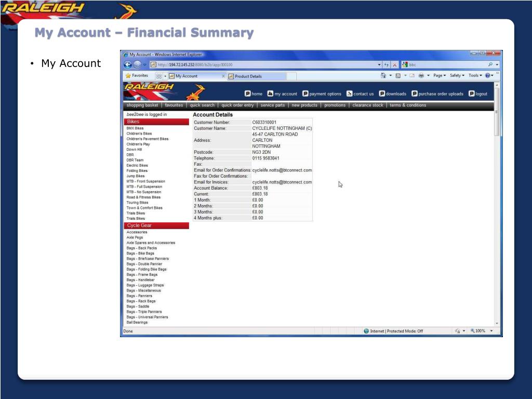
Task: Close the My Account tab
Action: [223, 76]
